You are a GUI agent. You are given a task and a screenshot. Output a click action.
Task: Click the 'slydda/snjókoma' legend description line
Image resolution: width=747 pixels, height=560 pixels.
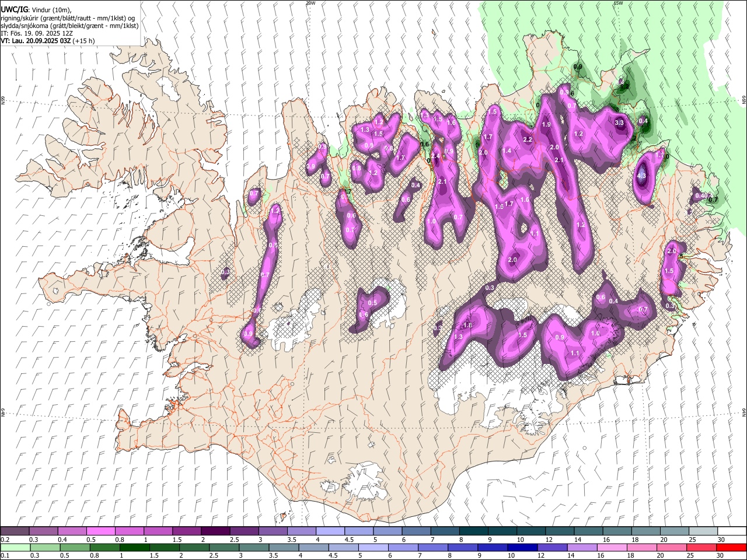coord(69,26)
